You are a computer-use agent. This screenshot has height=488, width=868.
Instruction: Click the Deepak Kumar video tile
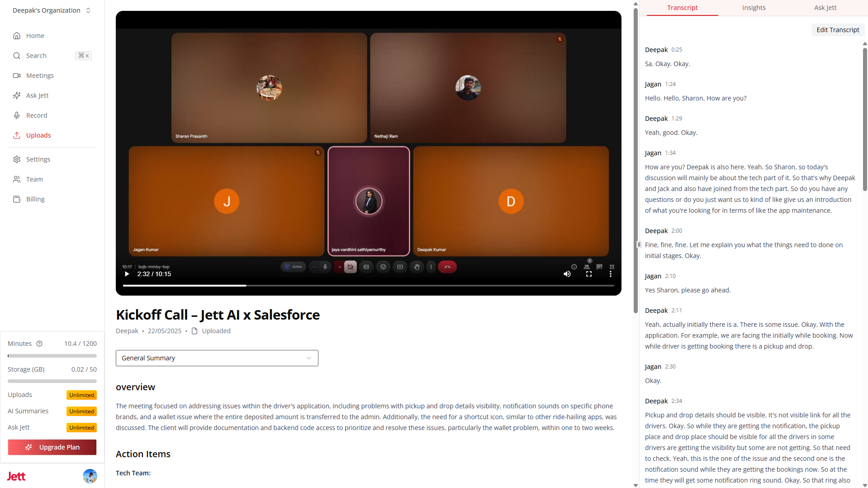click(x=511, y=201)
